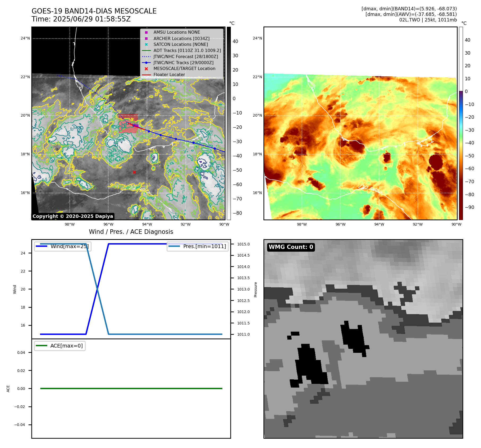This screenshot has width=481, height=448.
Task: Click legend entry 'Floater Locater'
Action: [169, 74]
